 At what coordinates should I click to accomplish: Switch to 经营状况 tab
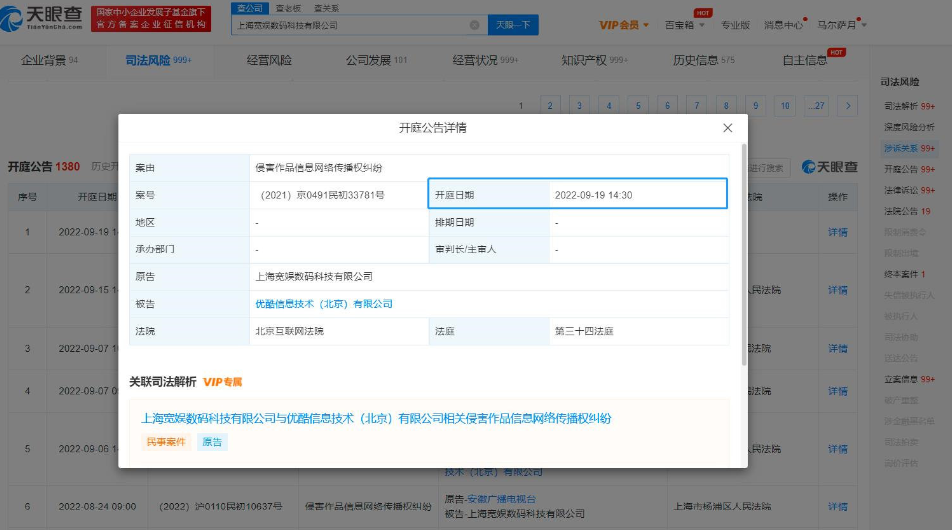tap(485, 60)
